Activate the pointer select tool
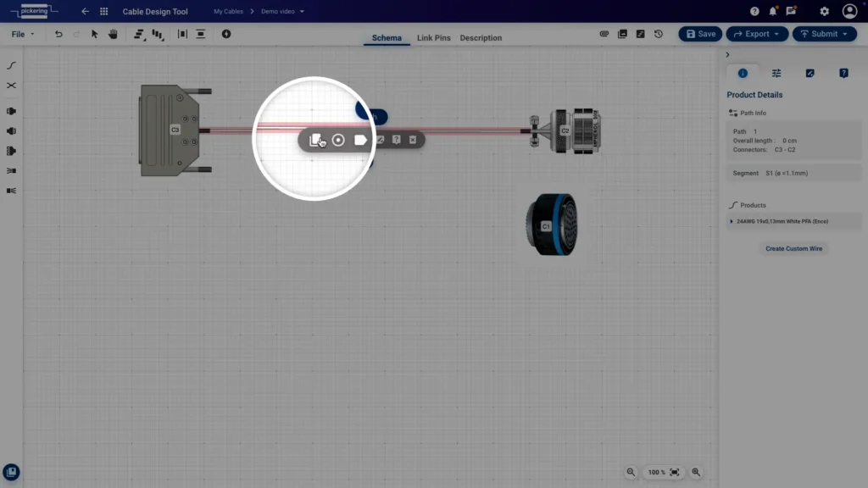868x488 pixels. tap(95, 34)
